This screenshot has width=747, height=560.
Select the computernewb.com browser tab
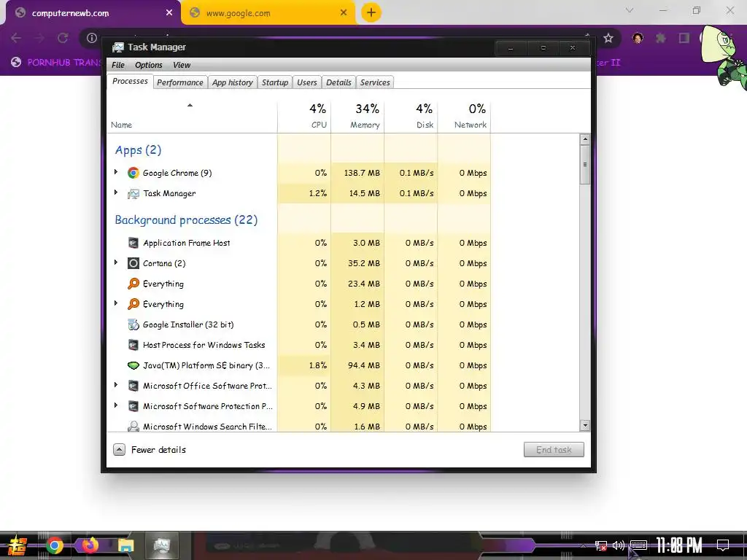[93, 13]
